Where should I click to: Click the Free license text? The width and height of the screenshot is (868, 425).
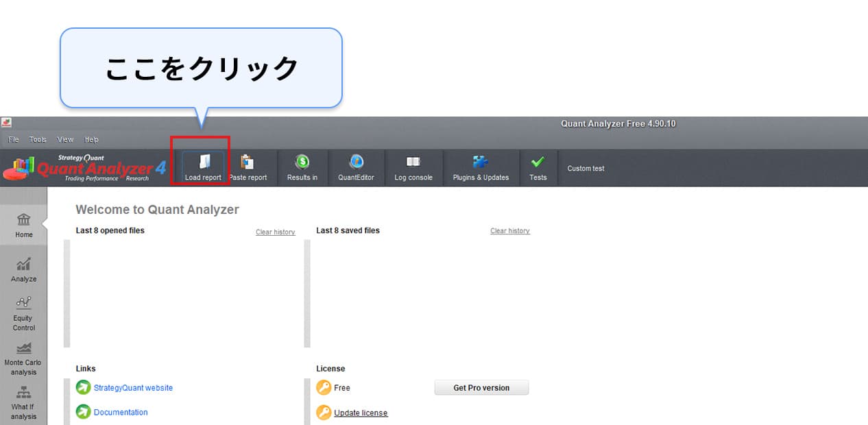pos(342,387)
